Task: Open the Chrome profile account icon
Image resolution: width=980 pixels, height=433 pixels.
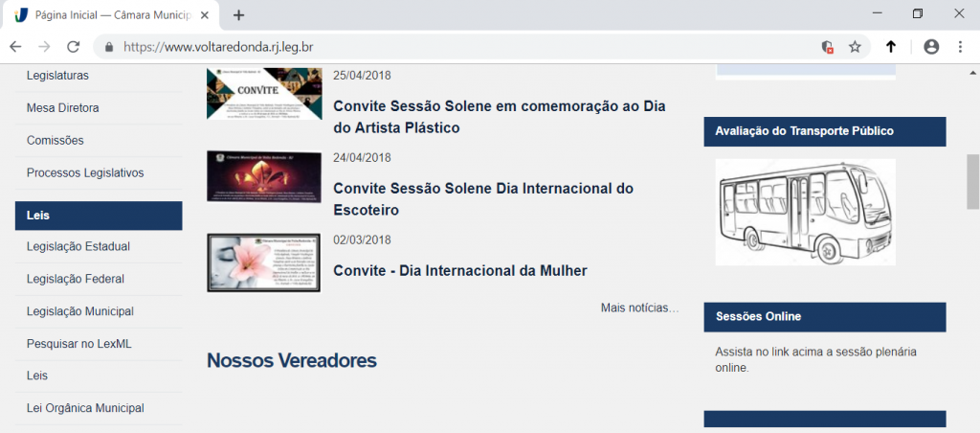Action: point(931,46)
